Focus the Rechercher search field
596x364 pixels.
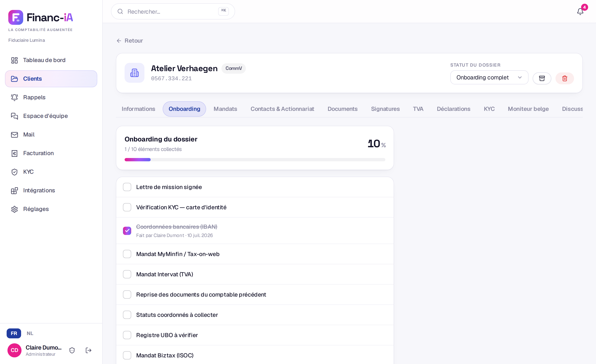173,11
